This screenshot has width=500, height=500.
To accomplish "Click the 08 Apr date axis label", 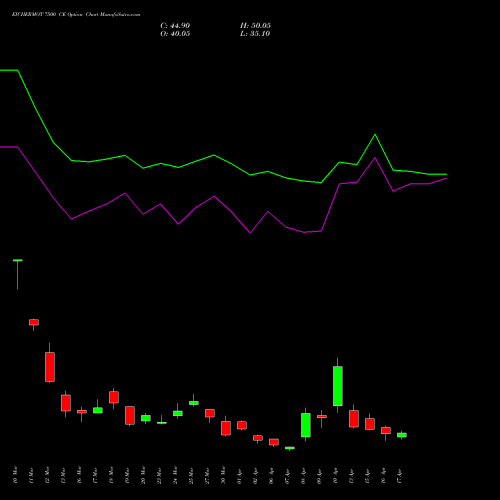I will (303, 476).
